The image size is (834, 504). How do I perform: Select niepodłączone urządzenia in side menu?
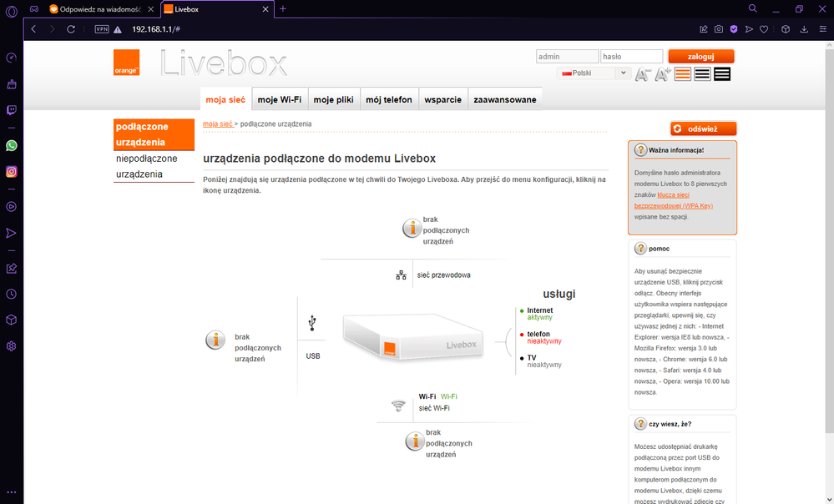point(154,166)
